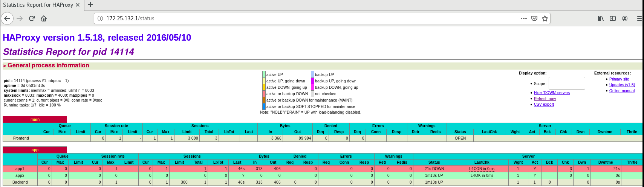Open the hamburger application menu
The height and width of the screenshot is (187, 644).
coord(639,18)
